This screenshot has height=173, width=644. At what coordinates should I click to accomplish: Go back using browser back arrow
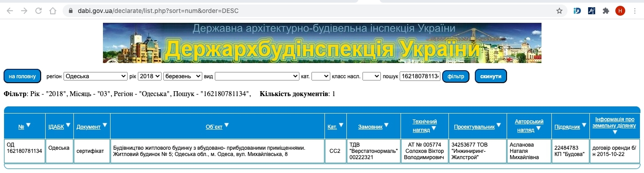[x=10, y=10]
